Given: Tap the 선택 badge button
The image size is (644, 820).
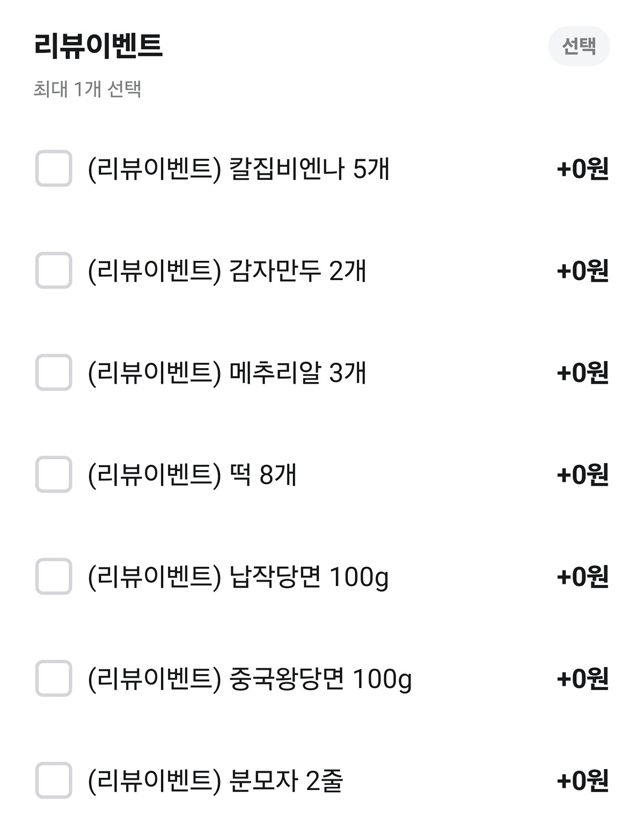Looking at the screenshot, I should (579, 46).
